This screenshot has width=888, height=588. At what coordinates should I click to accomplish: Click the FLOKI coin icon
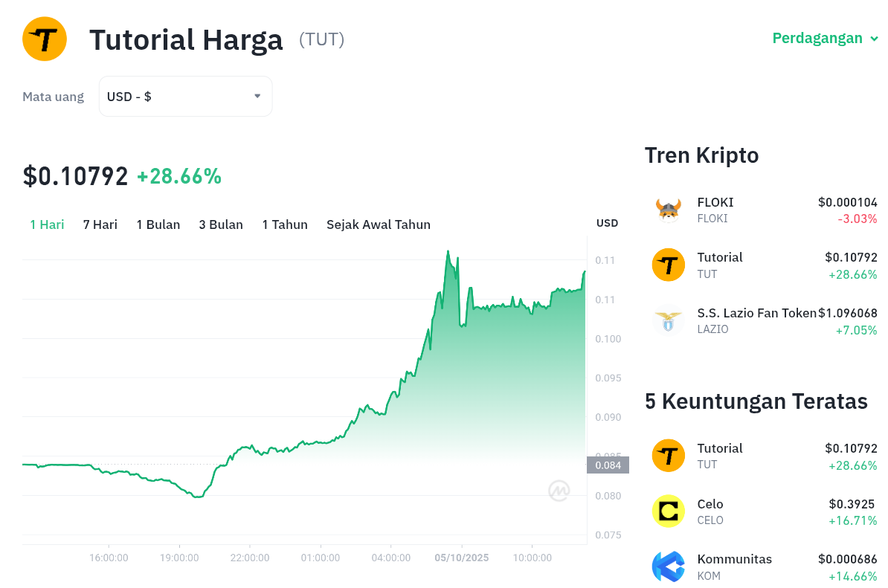coord(668,210)
